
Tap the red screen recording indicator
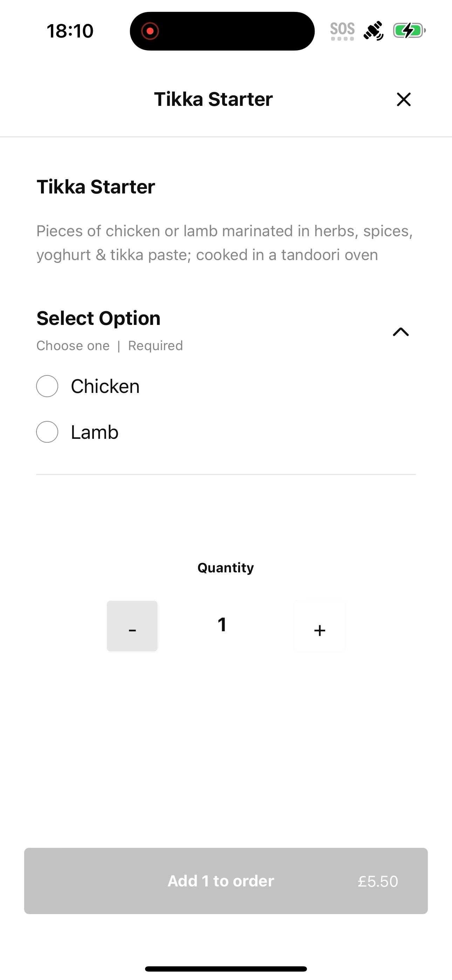[x=150, y=31]
